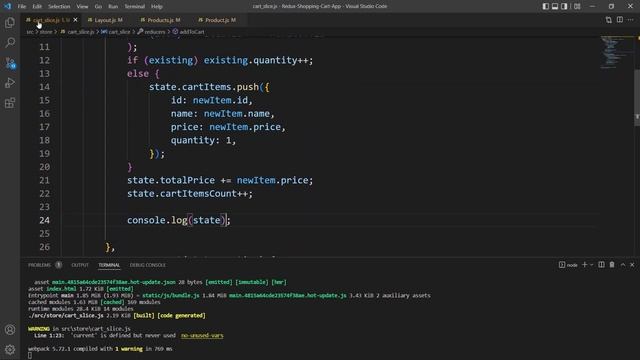The width and height of the screenshot is (640, 360).
Task: Select the node terminal entry
Action: (x=568, y=265)
